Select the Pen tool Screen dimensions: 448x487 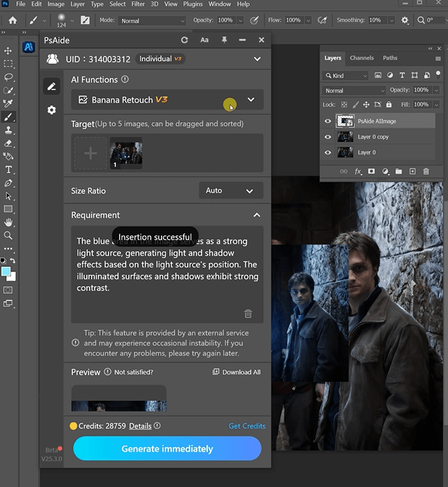[8, 183]
